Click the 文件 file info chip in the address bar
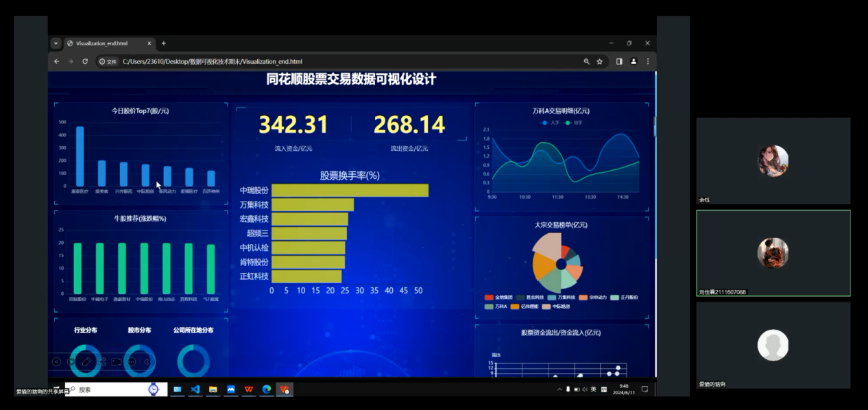This screenshot has width=868, height=410. pyautogui.click(x=108, y=61)
